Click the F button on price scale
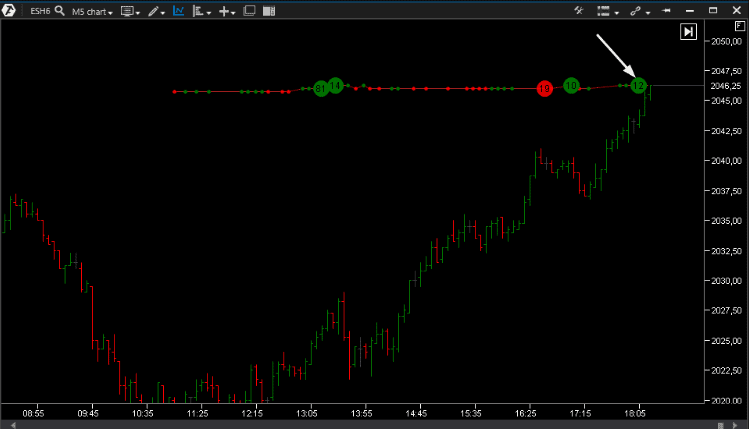The image size is (749, 429). click(739, 26)
